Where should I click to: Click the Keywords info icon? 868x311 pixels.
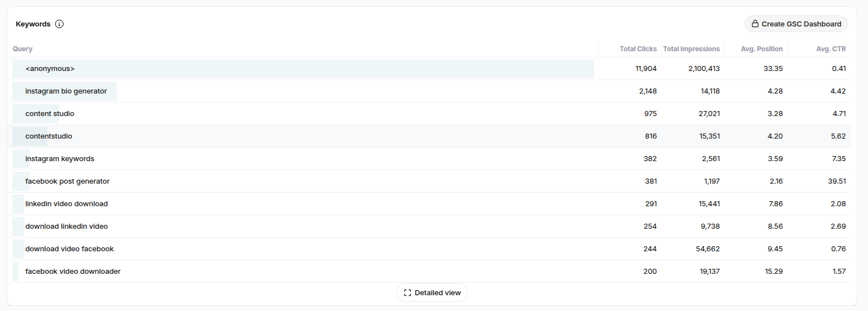click(60, 24)
